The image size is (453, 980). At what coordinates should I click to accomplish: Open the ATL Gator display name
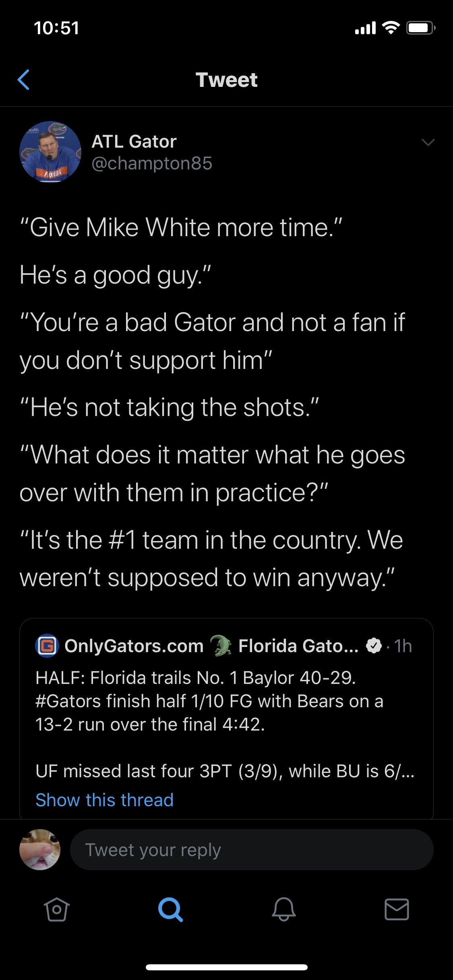(134, 142)
